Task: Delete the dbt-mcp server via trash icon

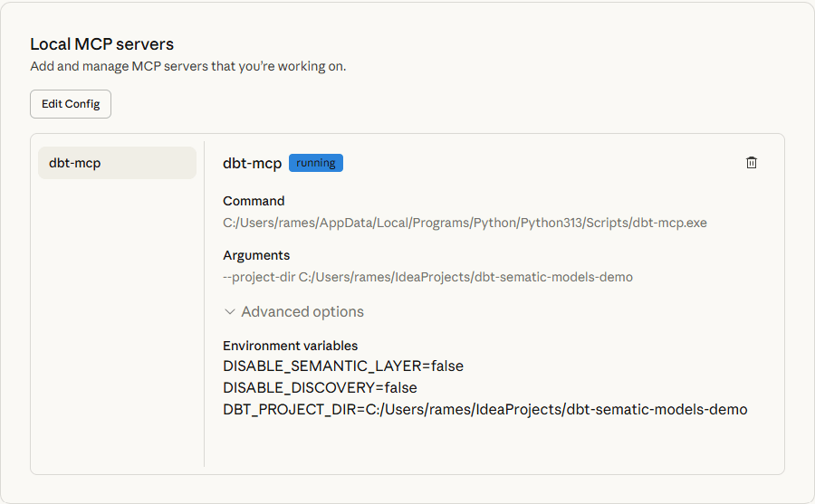Action: (751, 163)
